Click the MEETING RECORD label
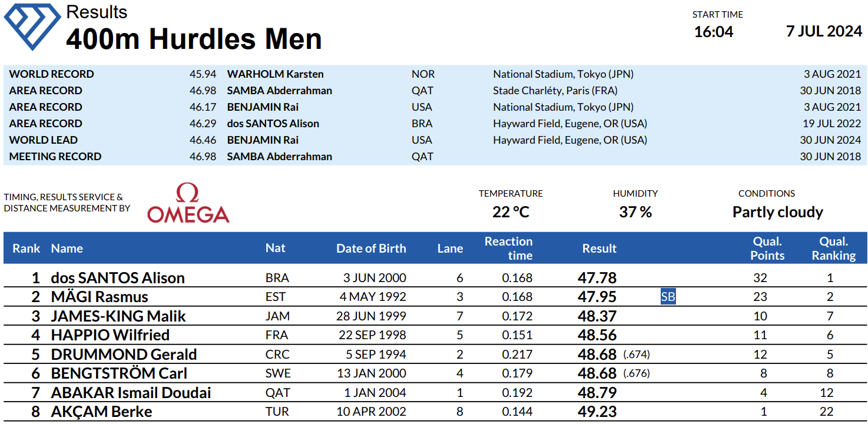Screen dimensions: 868x424 point(55,157)
